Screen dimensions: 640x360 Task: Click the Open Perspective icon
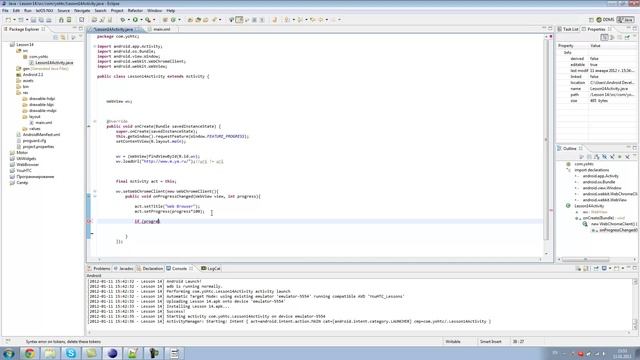pos(591,20)
